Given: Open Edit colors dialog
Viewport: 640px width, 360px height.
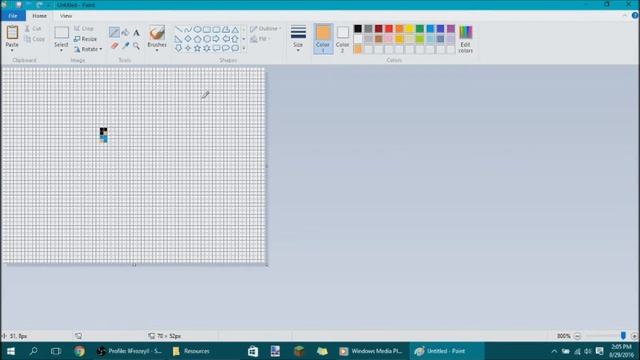Looking at the screenshot, I should click(465, 39).
